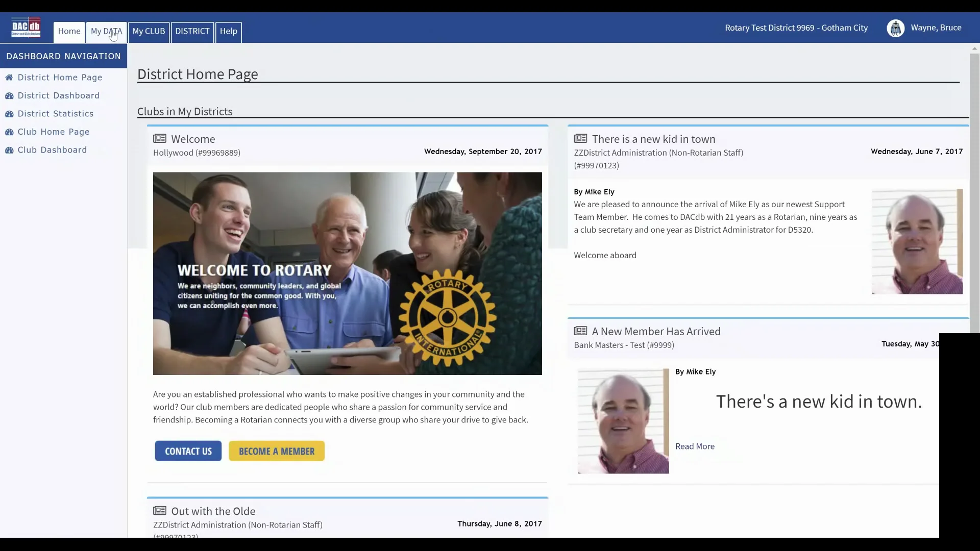
Task: Click the newspaper icon next to Welcome
Action: point(160,139)
